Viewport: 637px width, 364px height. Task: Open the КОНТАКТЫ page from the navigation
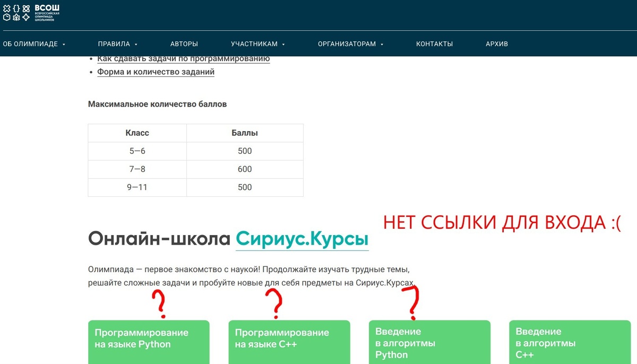[434, 44]
